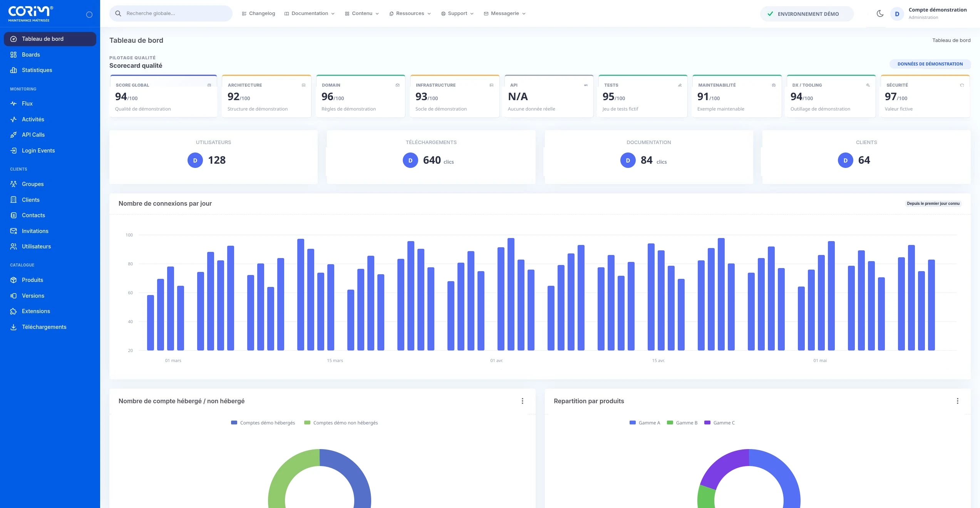Open Produits under the Catalogue section

point(50,280)
